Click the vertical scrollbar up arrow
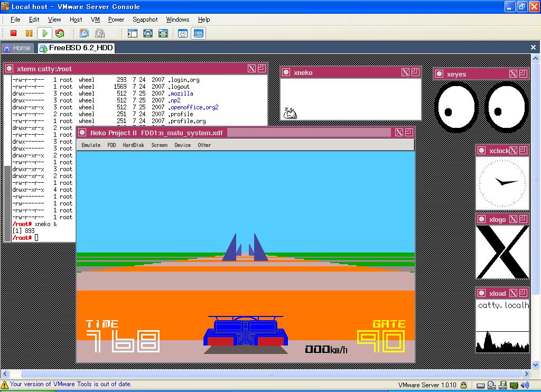 tap(536, 58)
